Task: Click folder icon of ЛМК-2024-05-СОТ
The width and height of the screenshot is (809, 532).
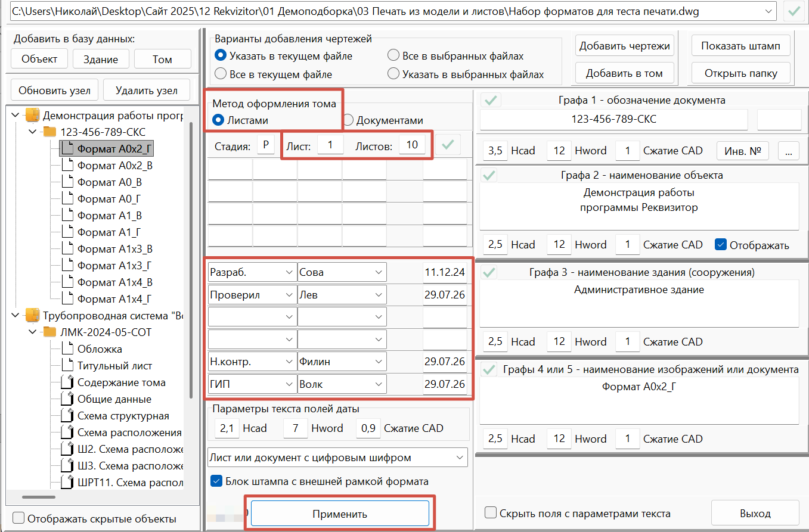Action: (49, 332)
